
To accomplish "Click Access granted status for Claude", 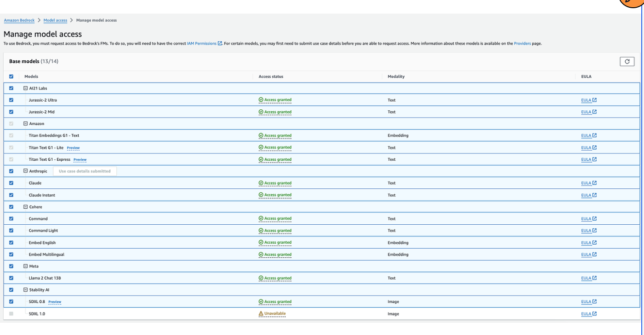I will pos(275,183).
